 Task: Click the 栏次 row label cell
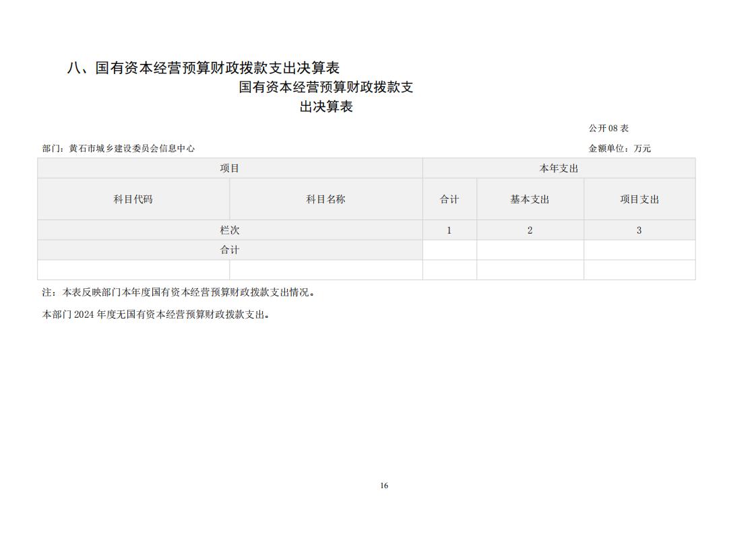230,230
